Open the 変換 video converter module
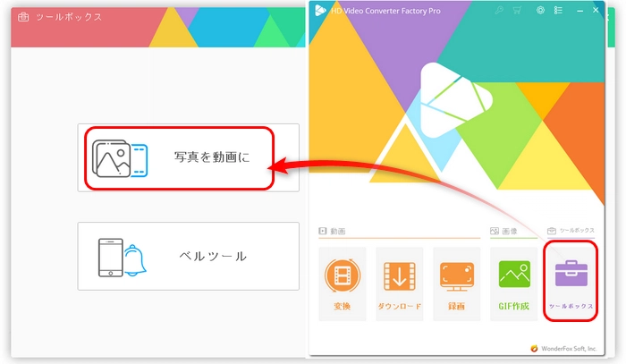626x364 pixels. [342, 284]
